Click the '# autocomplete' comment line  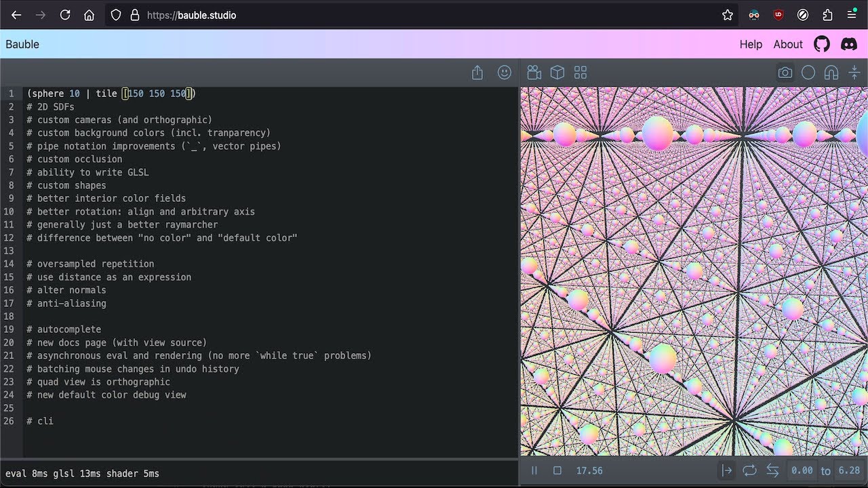64,329
